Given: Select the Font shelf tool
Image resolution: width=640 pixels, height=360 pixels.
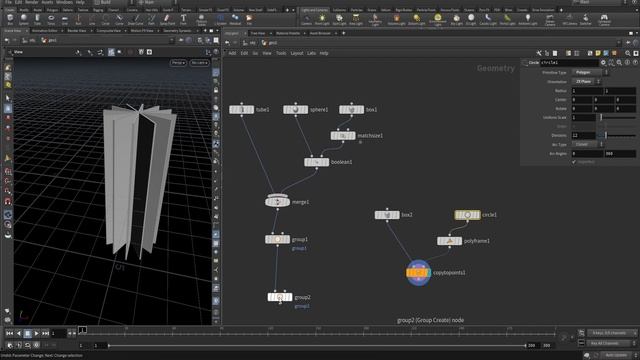Looking at the screenshot, I should 183,19.
